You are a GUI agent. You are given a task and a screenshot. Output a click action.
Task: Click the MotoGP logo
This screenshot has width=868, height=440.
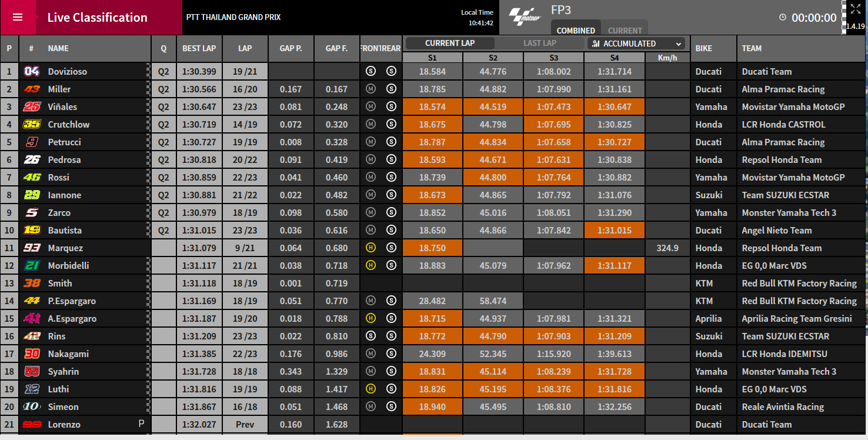pyautogui.click(x=523, y=16)
